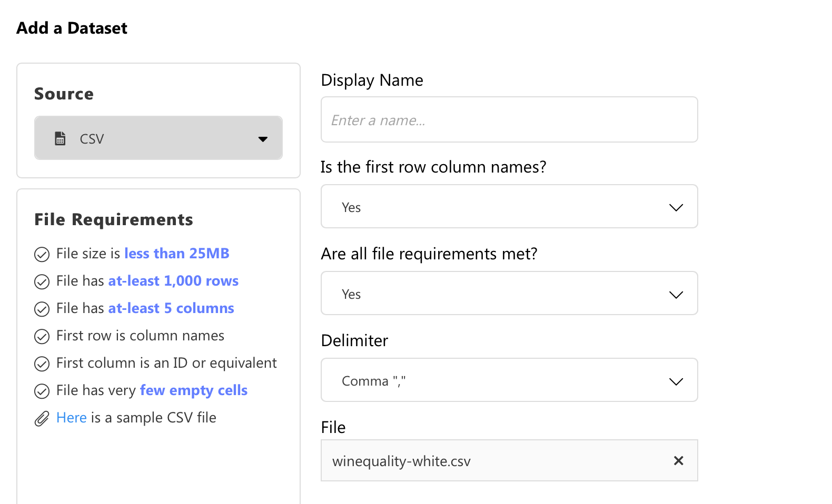Click checkmark beside First column is an ID
Screen dimensions: 832x504
42,364
